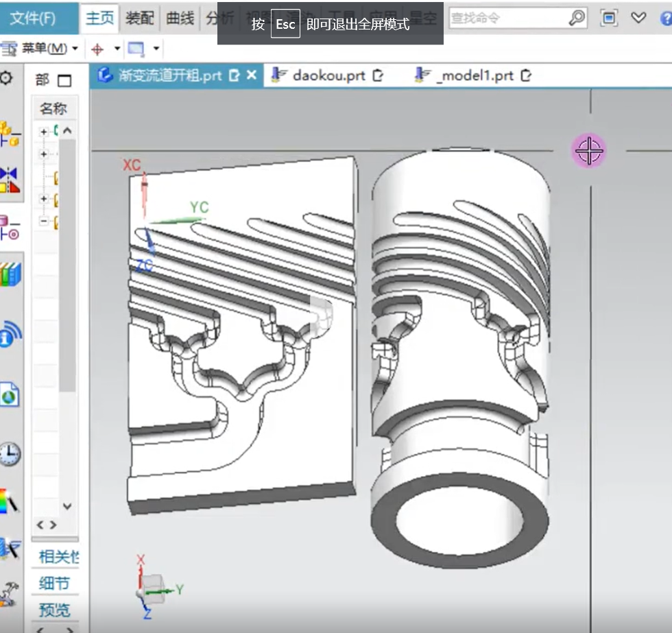This screenshot has width=672, height=633.
Task: Open the Web Browser sidebar icon
Action: pos(10,395)
